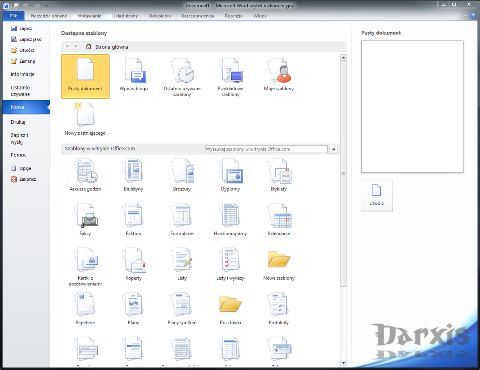Image resolution: width=480 pixels, height=370 pixels.
Task: Open the Drukuj backstage page
Action: [18, 122]
